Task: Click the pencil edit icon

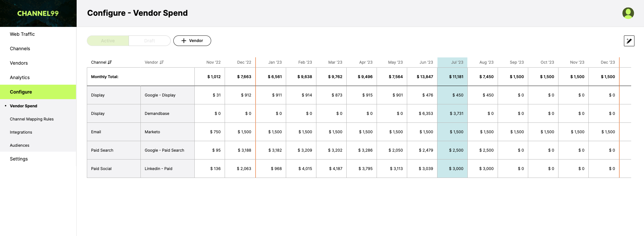Action: 629,41
